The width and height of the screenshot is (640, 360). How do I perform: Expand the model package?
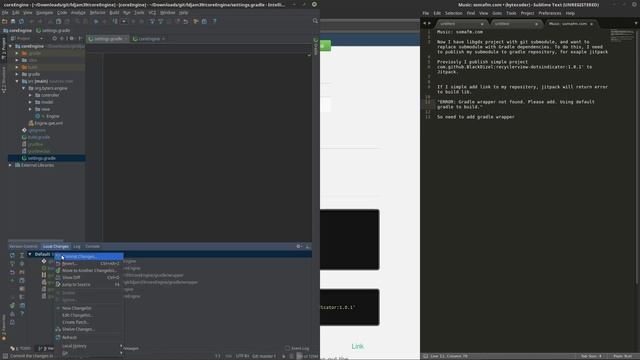[x=30, y=102]
